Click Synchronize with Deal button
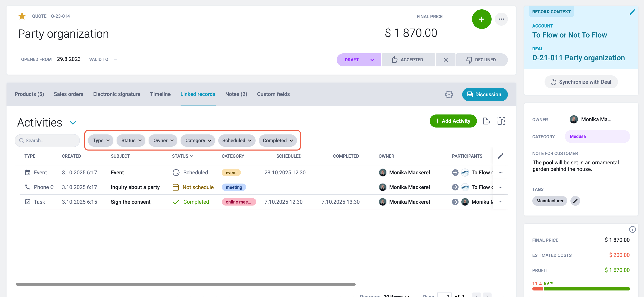This screenshot has height=297, width=644. pyautogui.click(x=581, y=82)
